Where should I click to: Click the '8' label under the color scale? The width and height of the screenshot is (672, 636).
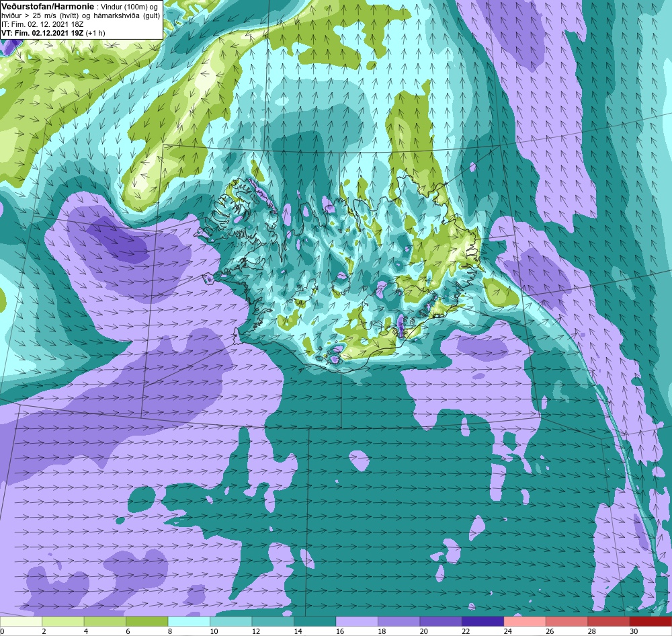(x=170, y=631)
